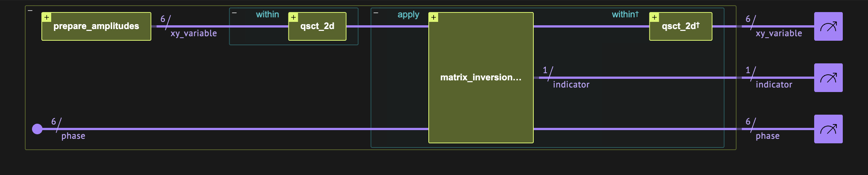The height and width of the screenshot is (175, 868).
Task: Click the xy_variable label after prepare_amplitudes
Action: click(x=194, y=34)
